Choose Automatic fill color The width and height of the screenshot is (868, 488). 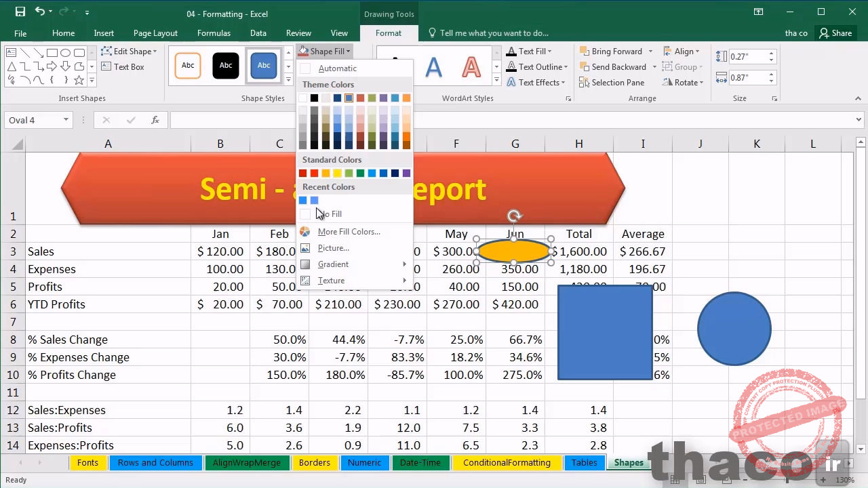coord(355,68)
